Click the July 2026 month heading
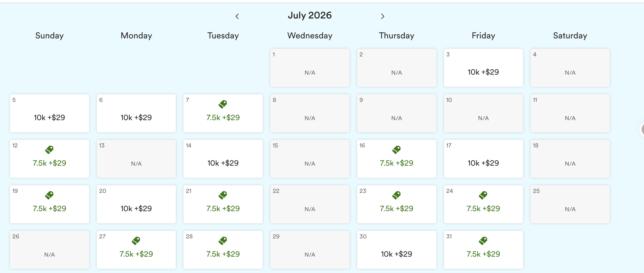Viewport: 644px width, 273px height. click(x=310, y=15)
